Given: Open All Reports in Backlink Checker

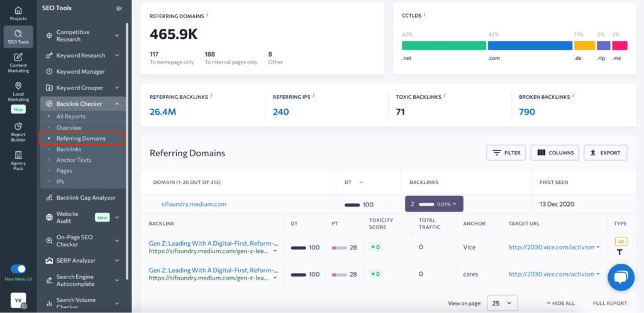Looking at the screenshot, I should click(71, 117).
